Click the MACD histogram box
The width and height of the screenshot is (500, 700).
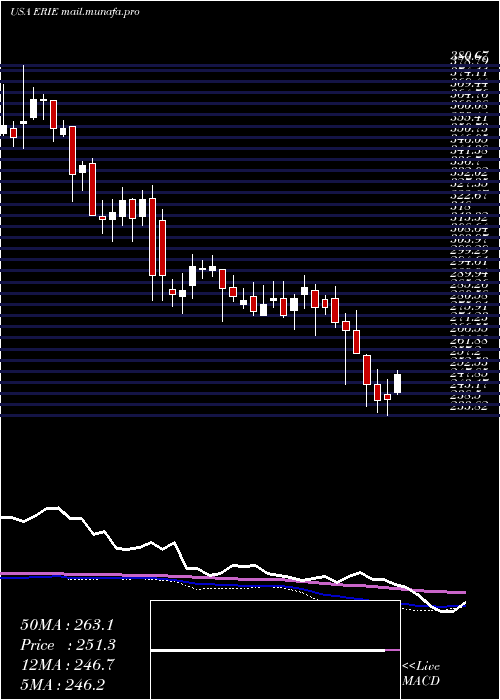[x=275, y=650]
